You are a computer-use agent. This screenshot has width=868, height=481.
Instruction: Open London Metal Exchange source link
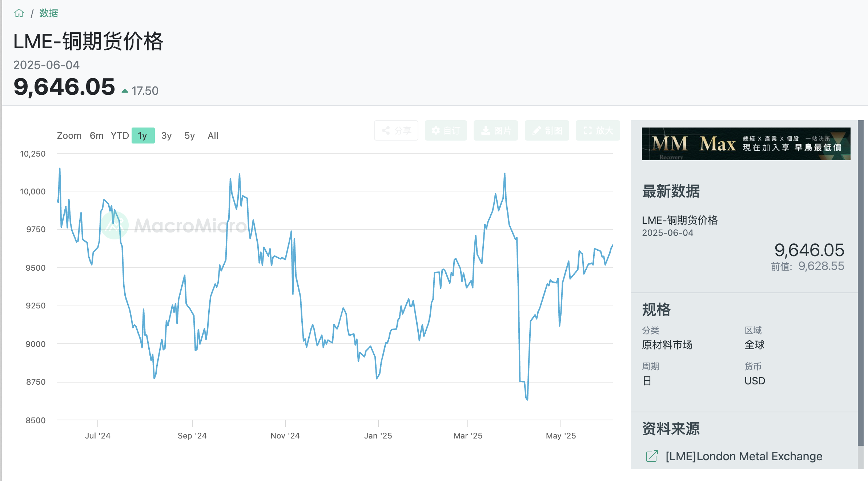743,456
